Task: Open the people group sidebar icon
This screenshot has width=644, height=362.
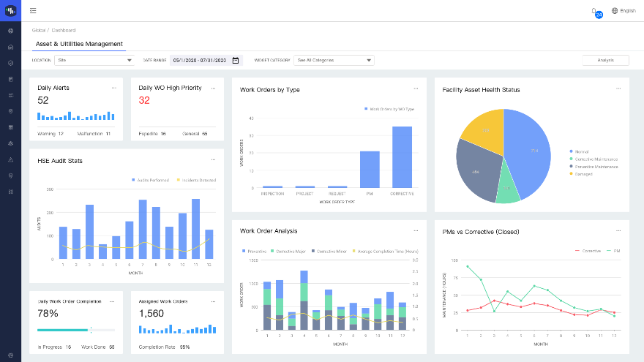Action: [x=11, y=143]
